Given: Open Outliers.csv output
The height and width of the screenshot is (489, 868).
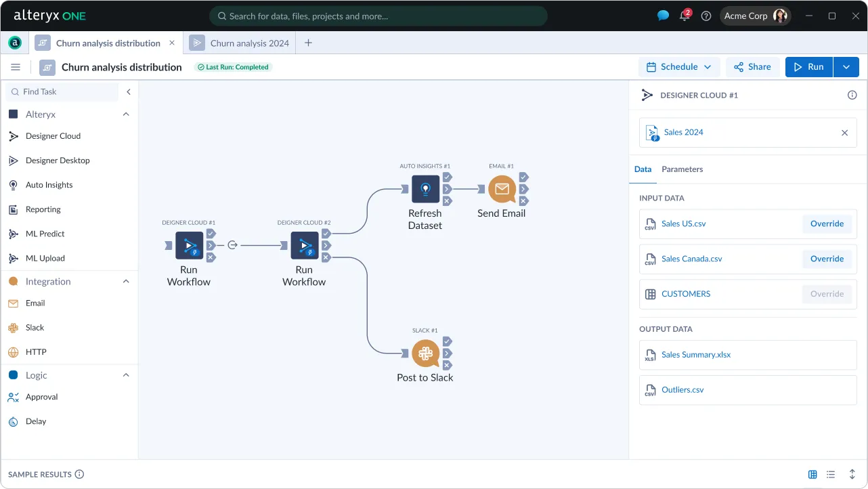Looking at the screenshot, I should click(682, 390).
